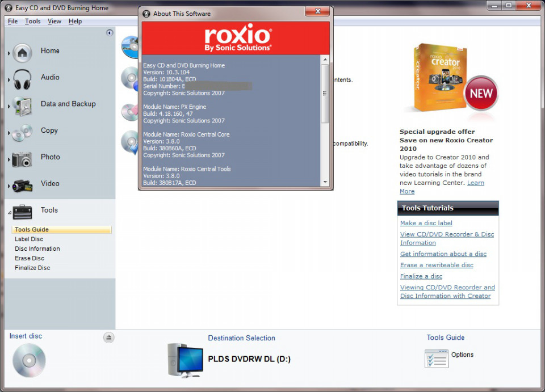Screen dimensions: 545x392
Task: Collapse the sidebar with the arrow icon
Action: coord(110,33)
